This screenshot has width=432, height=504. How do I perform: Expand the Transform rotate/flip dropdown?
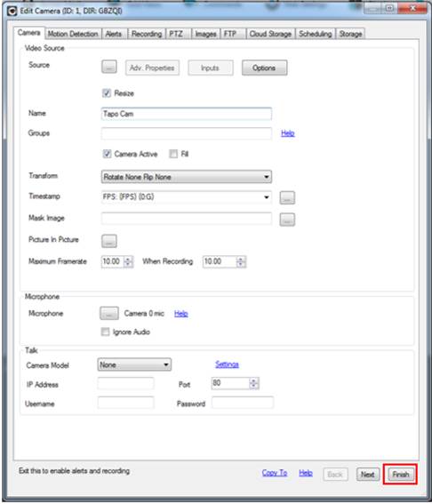click(x=187, y=177)
